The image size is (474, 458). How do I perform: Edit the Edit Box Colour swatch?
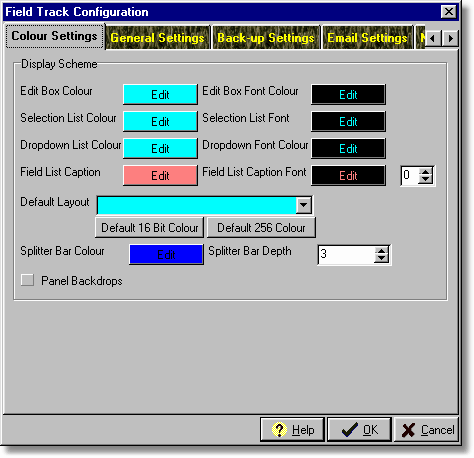coord(160,95)
